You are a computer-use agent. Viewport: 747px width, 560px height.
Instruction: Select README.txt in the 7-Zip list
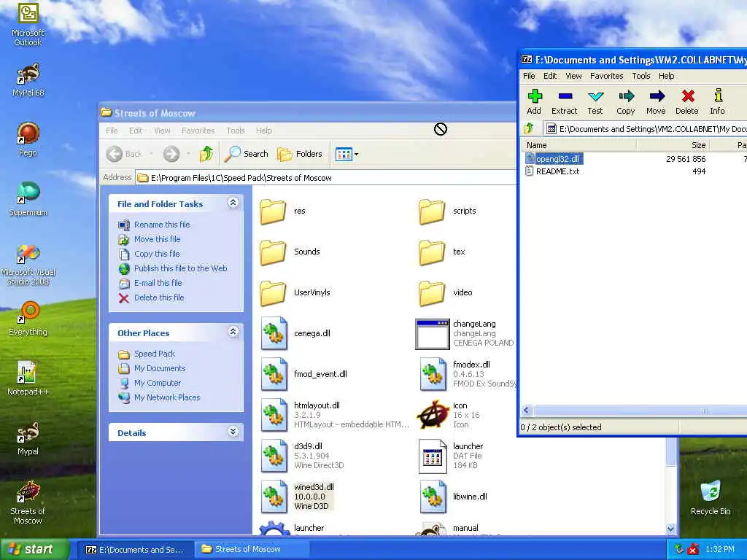[x=553, y=171]
